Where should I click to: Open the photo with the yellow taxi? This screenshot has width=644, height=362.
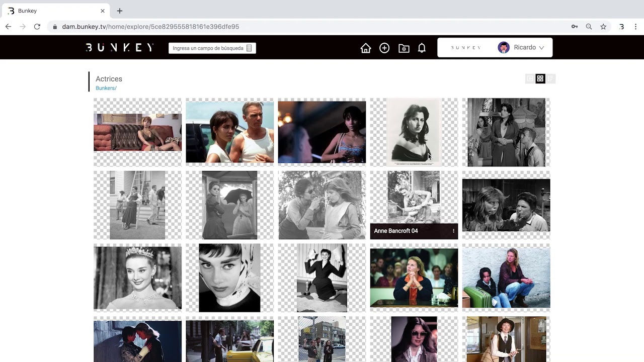click(229, 341)
